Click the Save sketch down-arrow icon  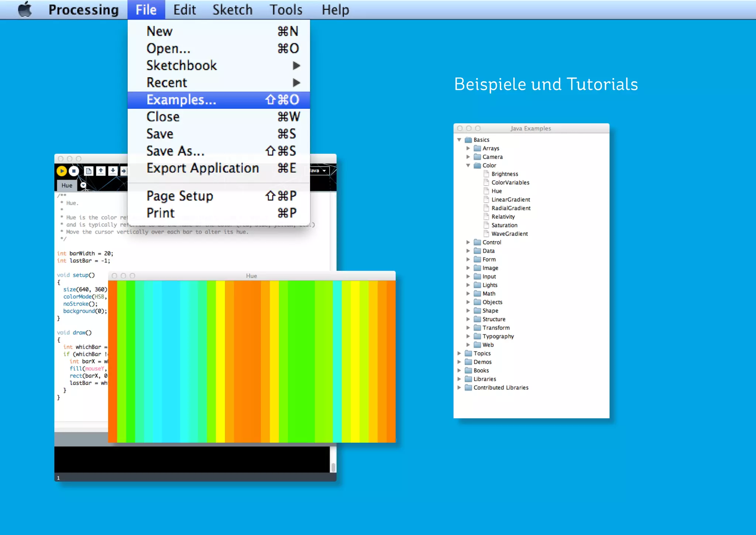click(113, 171)
